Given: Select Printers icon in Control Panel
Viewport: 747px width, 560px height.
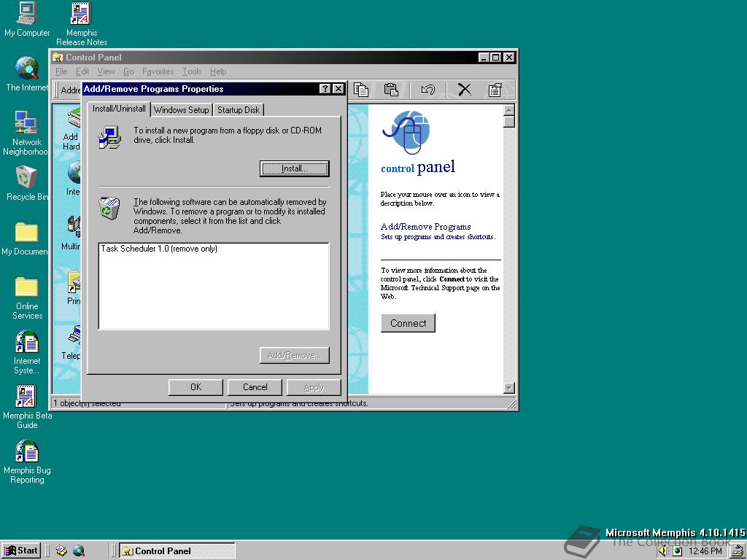Looking at the screenshot, I should (x=74, y=287).
